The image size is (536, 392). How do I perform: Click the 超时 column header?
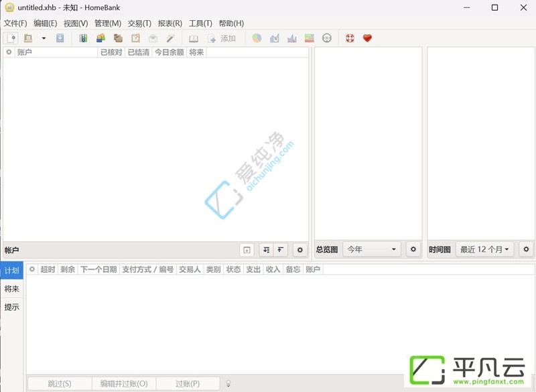[48, 269]
